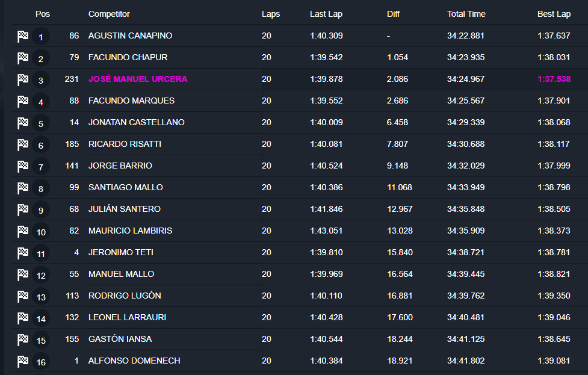
Task: Click the checkered flag next to Jonatan Castellano
Action: 23,123
